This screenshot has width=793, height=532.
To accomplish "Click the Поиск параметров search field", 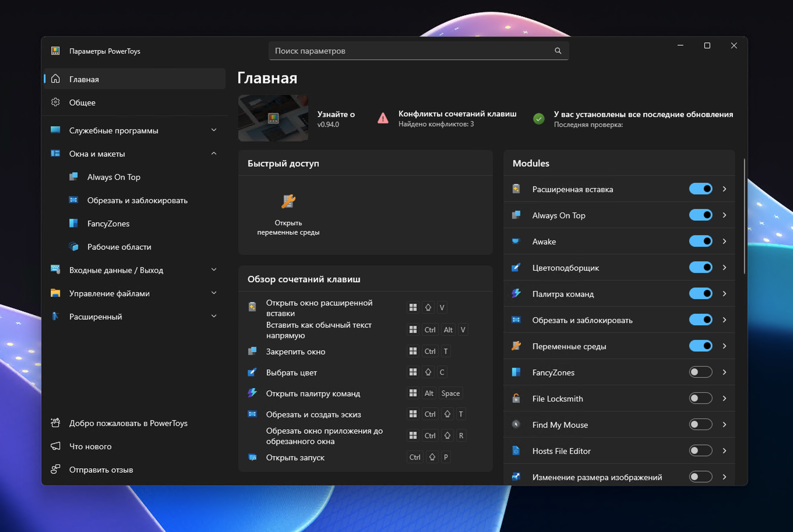I will (x=419, y=51).
